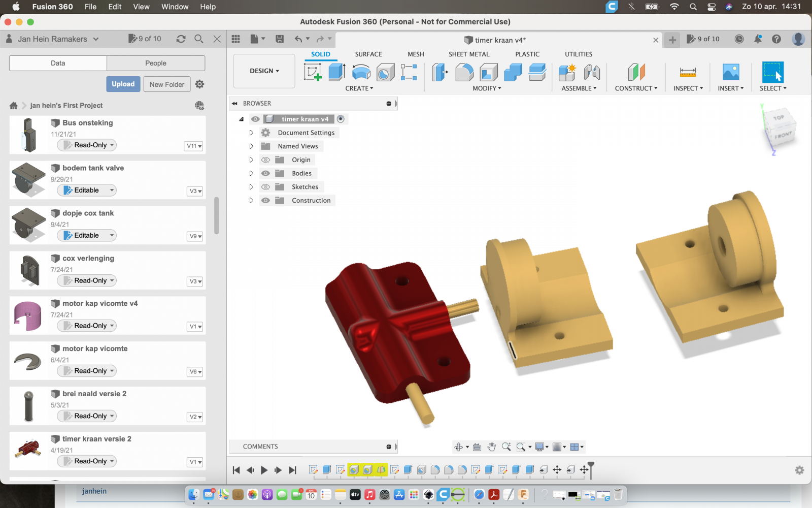Viewport: 812px width, 508px height.
Task: Open the CONSTRUCT dropdown menu
Action: 636,88
